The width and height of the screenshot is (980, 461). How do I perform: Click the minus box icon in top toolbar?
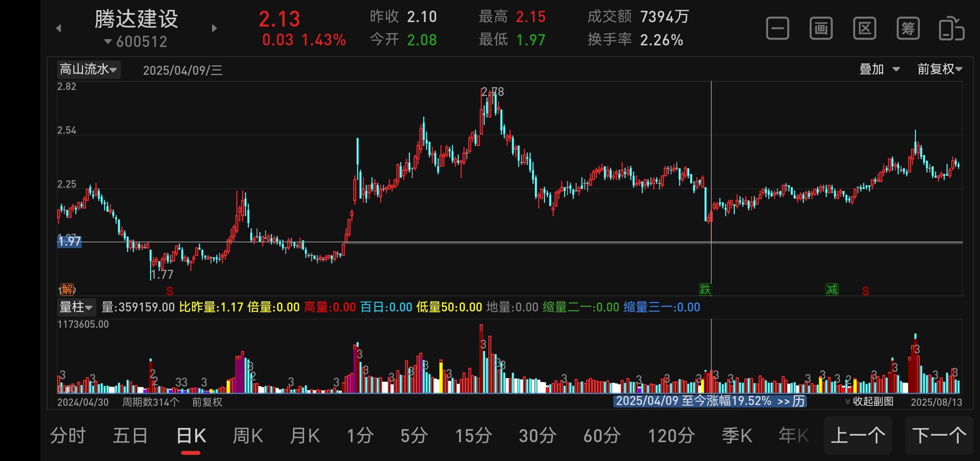777,29
